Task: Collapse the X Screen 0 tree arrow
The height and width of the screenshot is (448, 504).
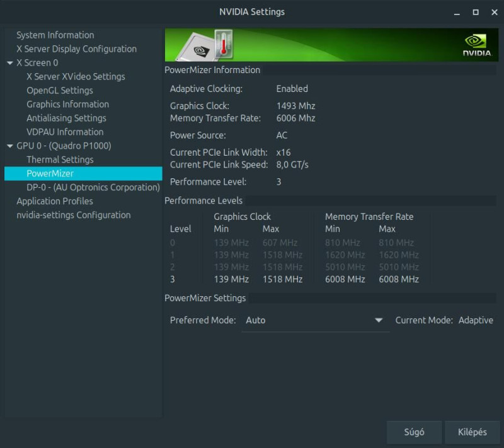Action: point(10,63)
